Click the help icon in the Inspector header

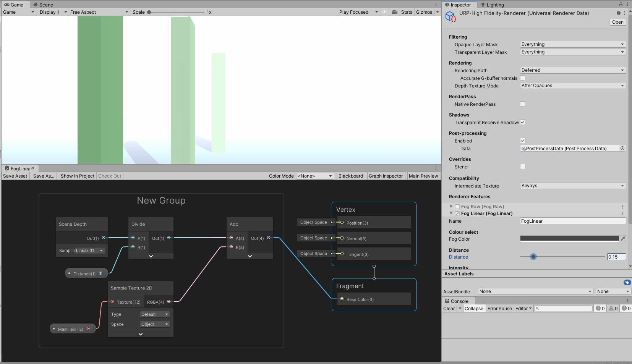click(618, 13)
